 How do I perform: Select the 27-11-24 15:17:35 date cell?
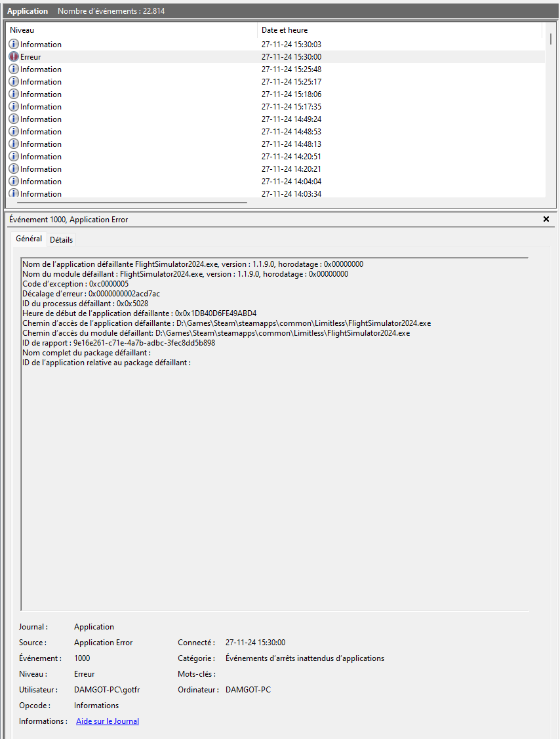point(291,107)
